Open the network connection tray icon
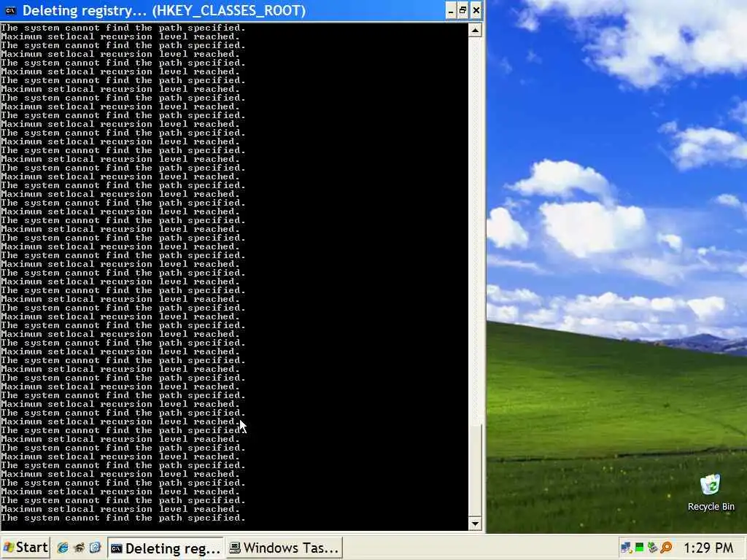The height and width of the screenshot is (560, 747). 627,548
